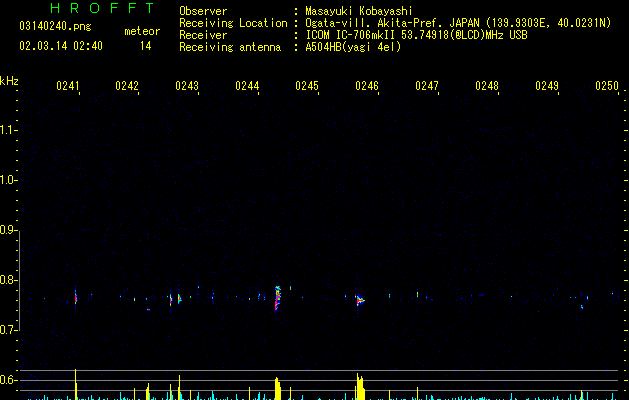629x400 pixels.
Task: Click the 1.0 kHz axis label
Action: click(8, 180)
